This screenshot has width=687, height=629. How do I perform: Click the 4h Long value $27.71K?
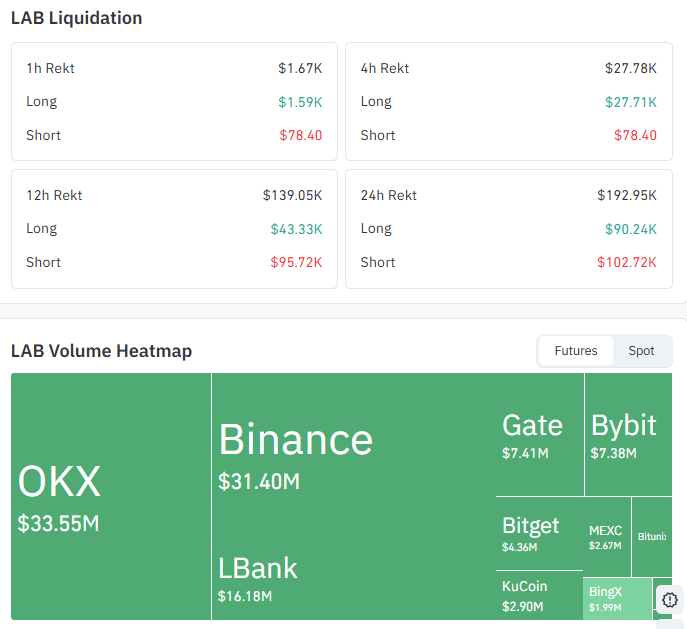631,102
